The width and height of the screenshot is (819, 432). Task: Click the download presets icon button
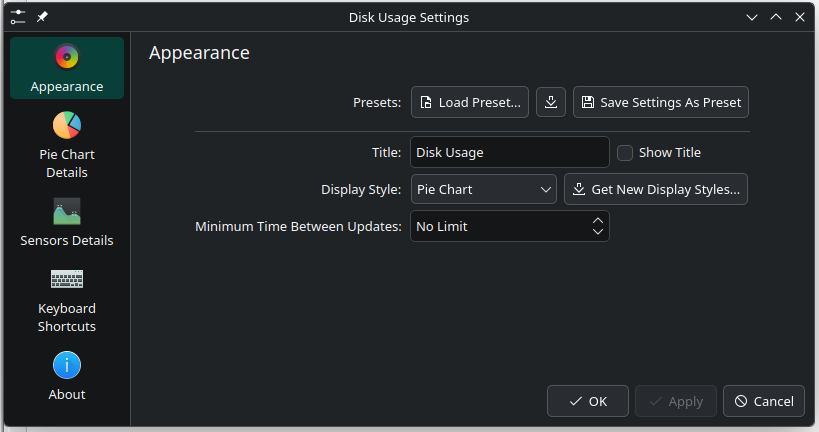coord(551,102)
